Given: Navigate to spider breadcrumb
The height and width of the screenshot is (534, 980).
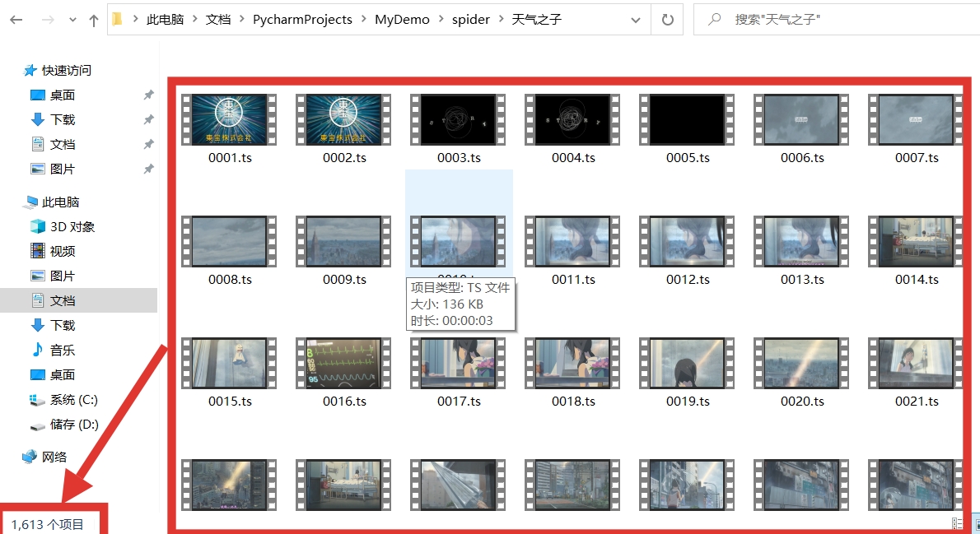Looking at the screenshot, I should [x=470, y=20].
